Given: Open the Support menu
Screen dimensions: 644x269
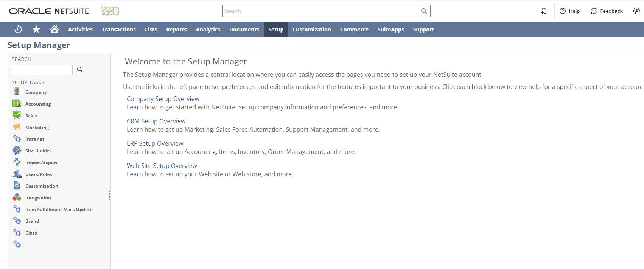Looking at the screenshot, I should coord(424,30).
